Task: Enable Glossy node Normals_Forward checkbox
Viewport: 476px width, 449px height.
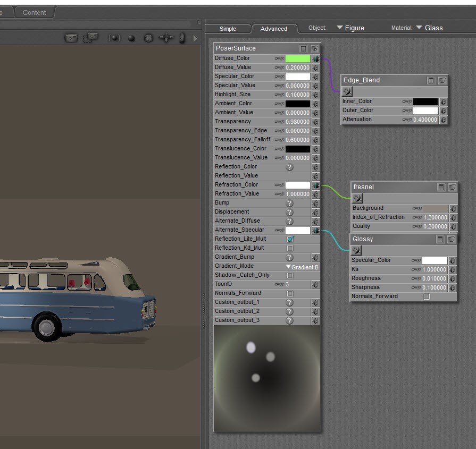Action: [x=427, y=296]
